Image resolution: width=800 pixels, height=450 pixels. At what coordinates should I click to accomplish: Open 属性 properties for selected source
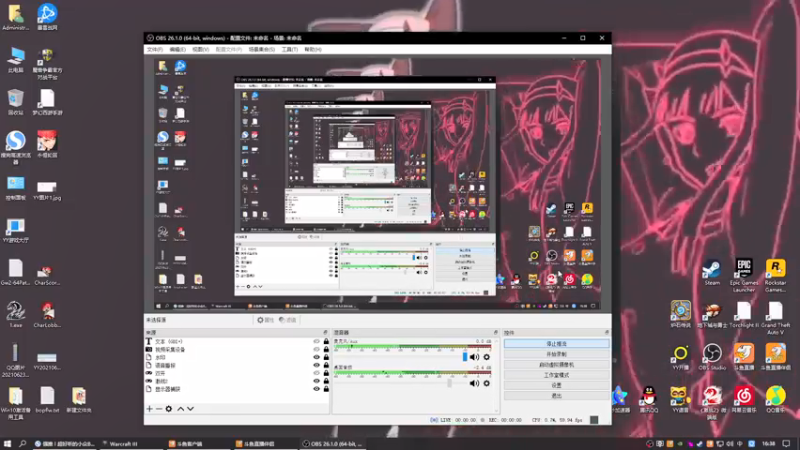pos(265,320)
